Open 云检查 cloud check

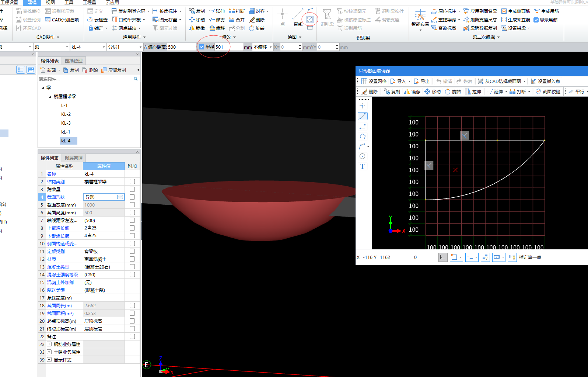tap(98, 20)
